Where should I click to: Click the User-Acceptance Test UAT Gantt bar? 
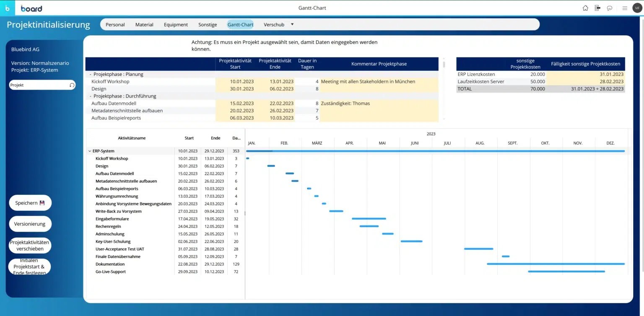478,249
